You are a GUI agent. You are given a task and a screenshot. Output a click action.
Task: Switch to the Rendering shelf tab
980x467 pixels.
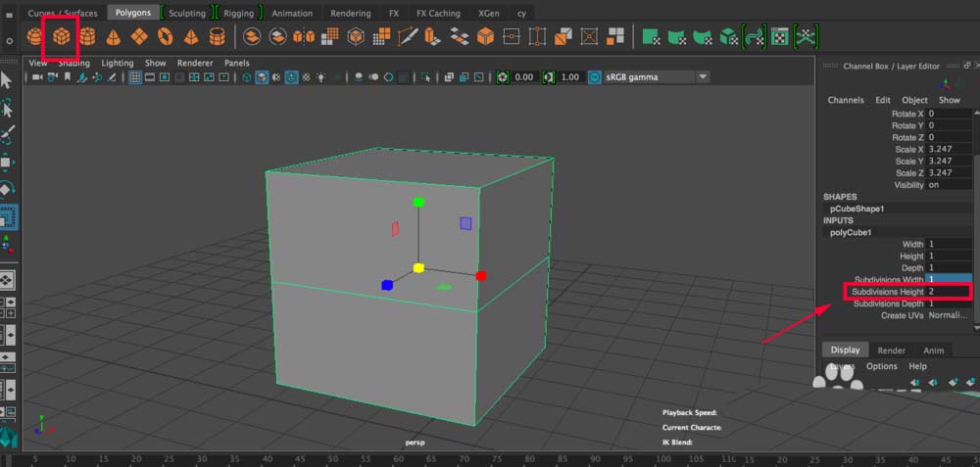(350, 13)
